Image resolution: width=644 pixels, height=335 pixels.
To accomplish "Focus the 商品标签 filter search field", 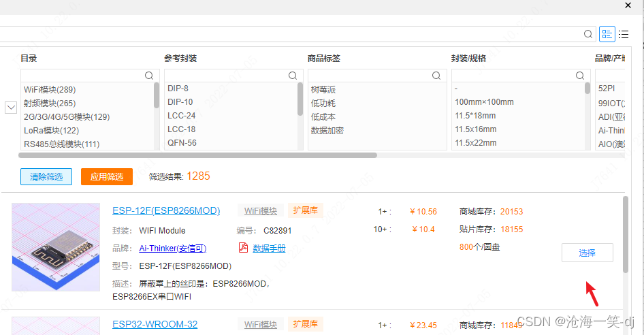I will coord(377,75).
